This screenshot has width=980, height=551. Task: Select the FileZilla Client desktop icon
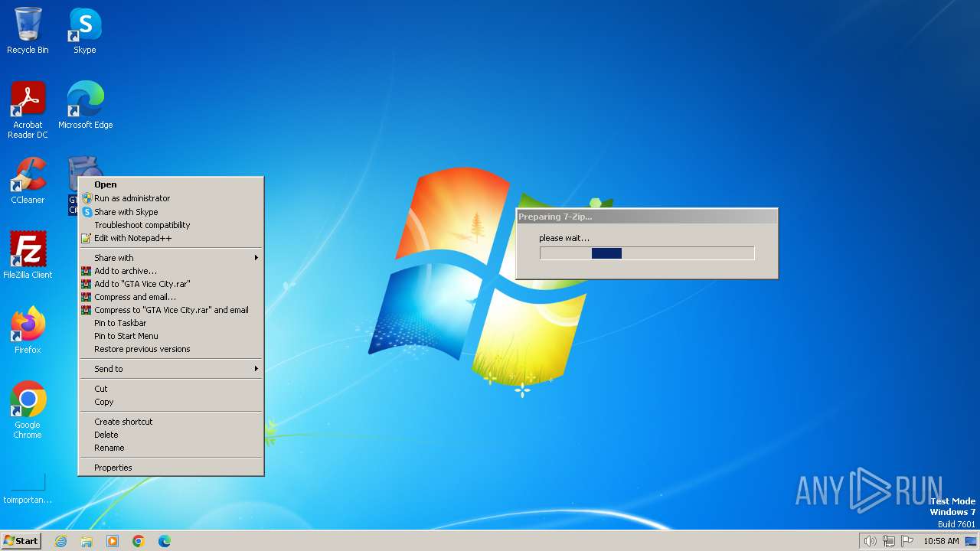coord(28,255)
